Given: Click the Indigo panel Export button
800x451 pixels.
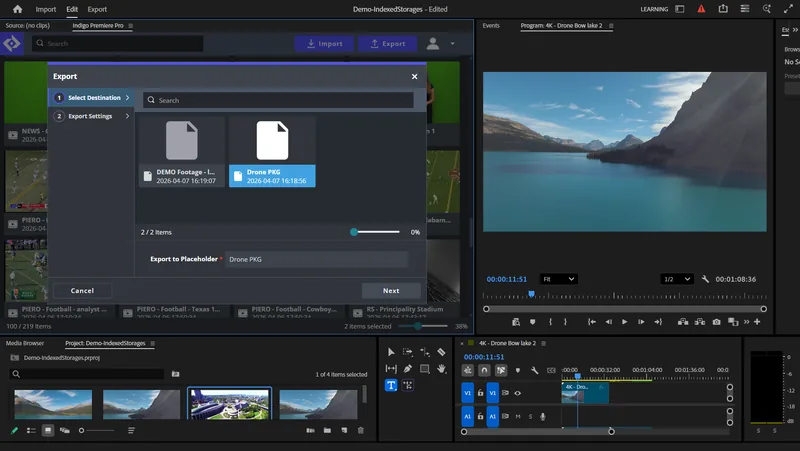Looking at the screenshot, I should coord(388,43).
